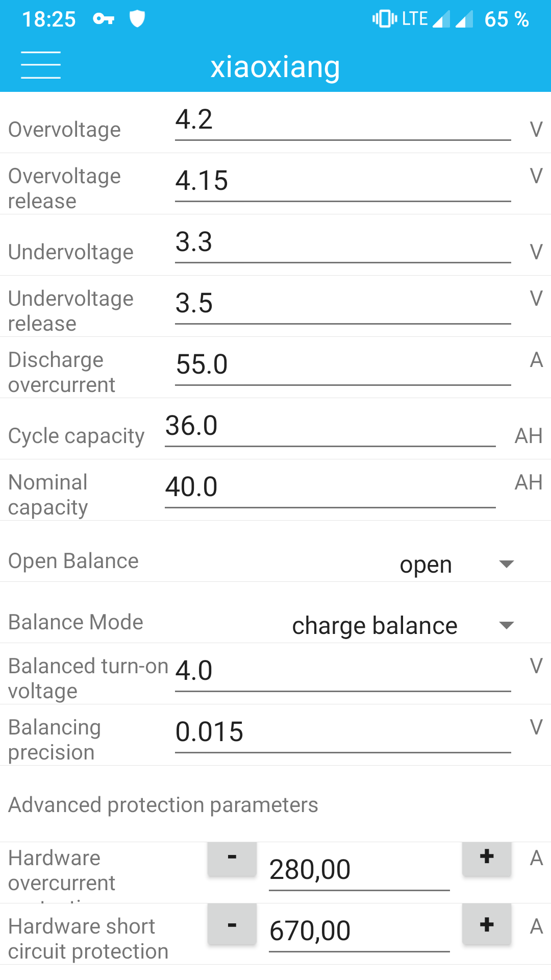Tap the VPN key status icon
Image resolution: width=551 pixels, height=980 pixels.
click(x=104, y=19)
